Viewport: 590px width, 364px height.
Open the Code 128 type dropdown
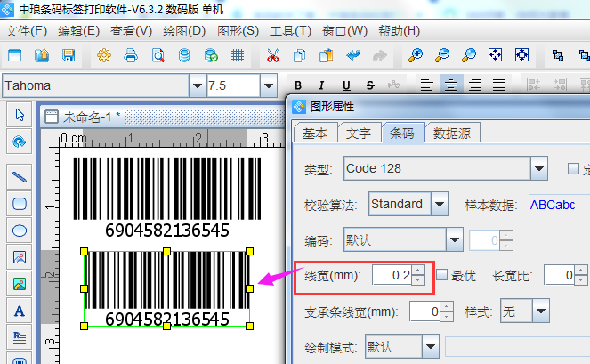537,168
